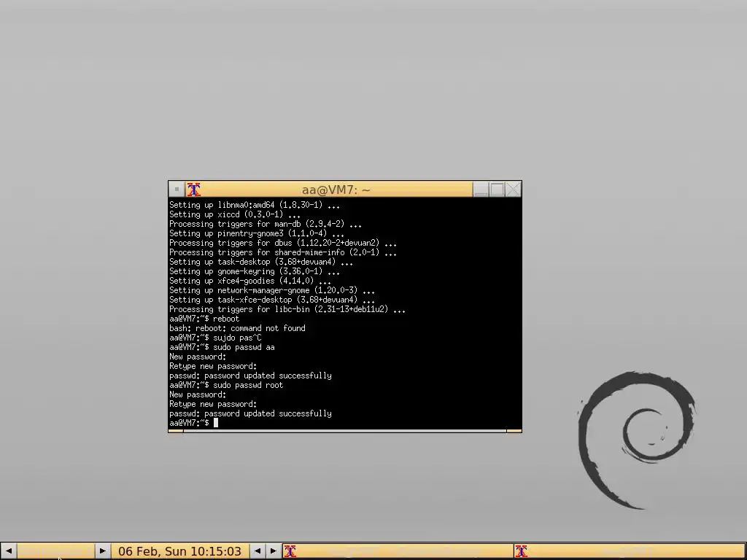Minimize the aa@VM7 terminal window
The height and width of the screenshot is (560, 747).
coord(481,189)
